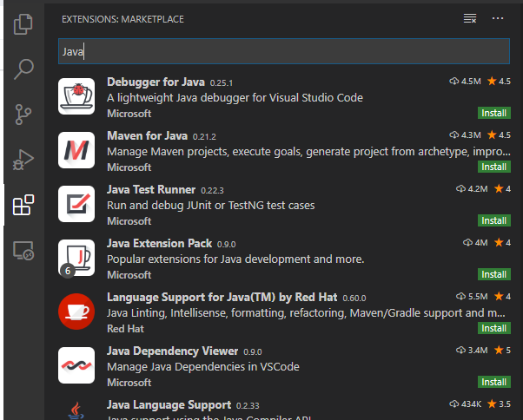This screenshot has height=420, width=523.
Task: Install Language Support for Java by Red Hat
Action: [494, 328]
